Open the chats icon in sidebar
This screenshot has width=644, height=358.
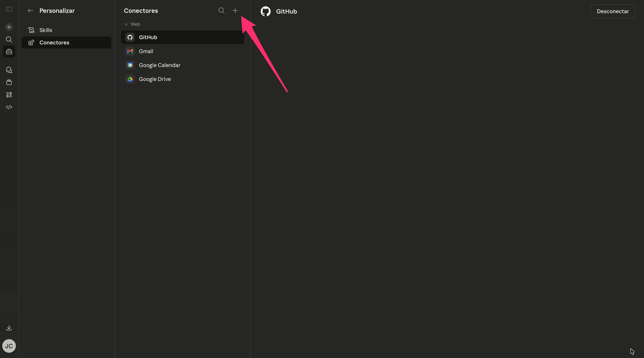tap(9, 70)
